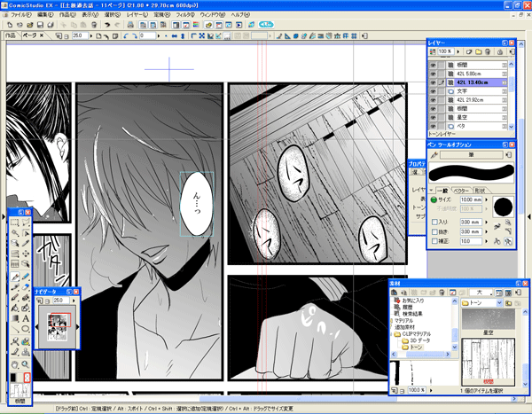This screenshot has height=414, width=532.
Task: Select the お気に入り item in materials tree
Action: tap(412, 301)
